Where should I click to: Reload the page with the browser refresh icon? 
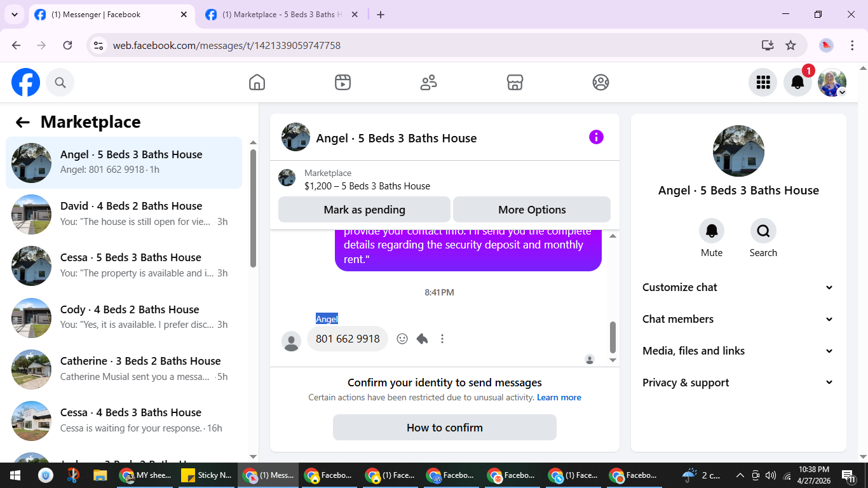[x=67, y=45]
